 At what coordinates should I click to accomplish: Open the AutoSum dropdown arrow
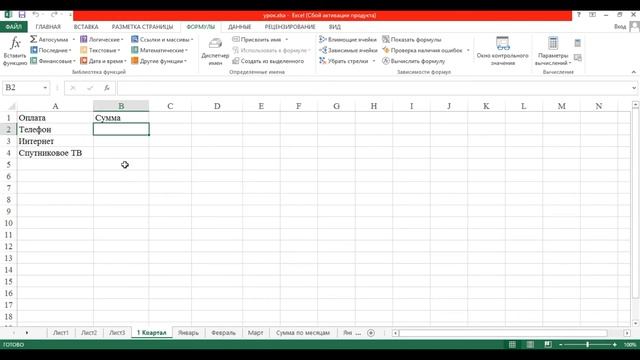(x=73, y=40)
